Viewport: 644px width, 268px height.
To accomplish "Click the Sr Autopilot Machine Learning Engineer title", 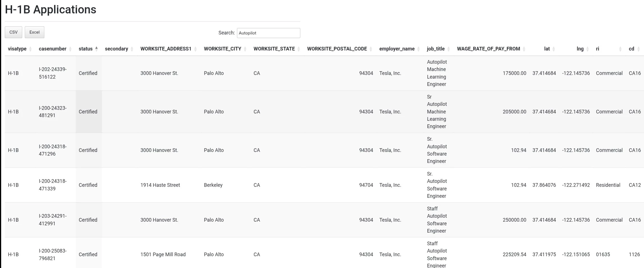I will click(437, 112).
